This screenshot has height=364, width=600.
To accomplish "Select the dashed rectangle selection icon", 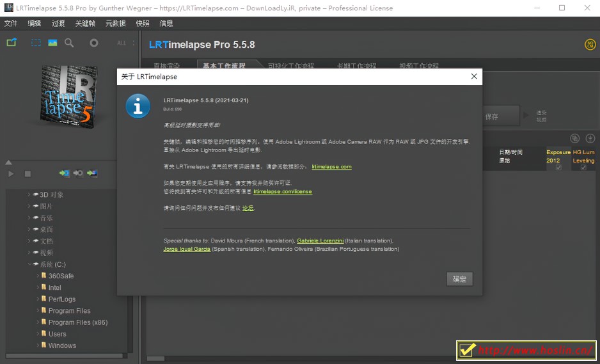I will click(x=36, y=43).
